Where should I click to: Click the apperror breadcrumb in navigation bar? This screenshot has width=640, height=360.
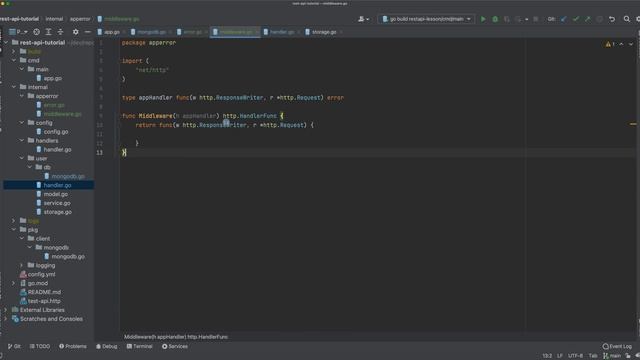(80, 19)
